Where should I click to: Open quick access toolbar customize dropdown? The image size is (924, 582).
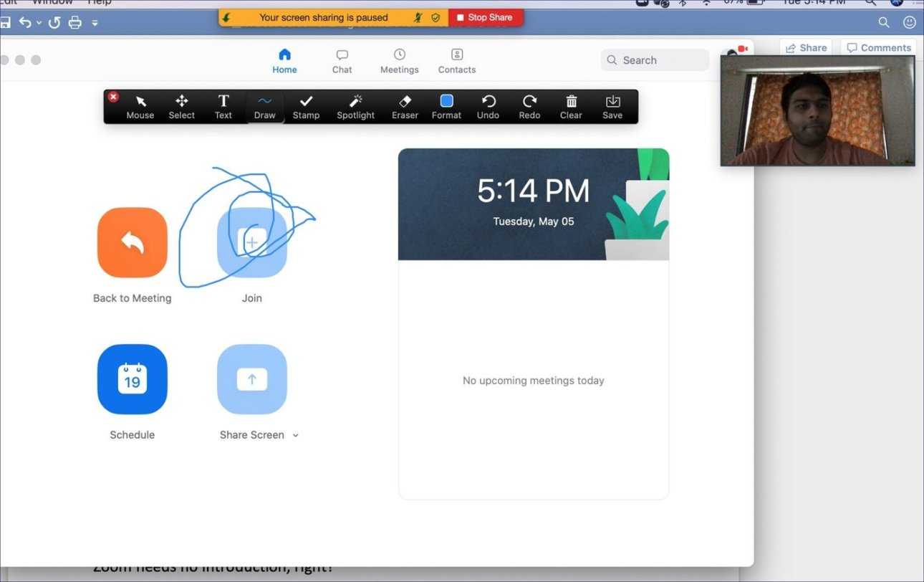[x=95, y=23]
